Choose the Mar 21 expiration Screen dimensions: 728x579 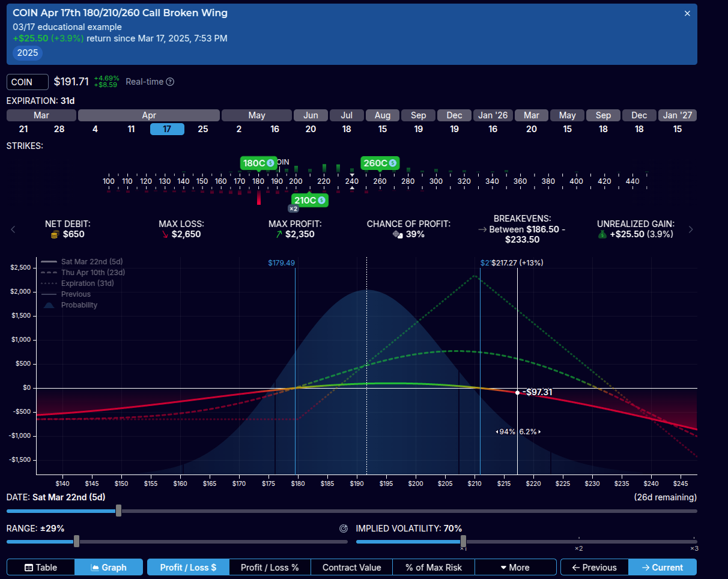(23, 129)
